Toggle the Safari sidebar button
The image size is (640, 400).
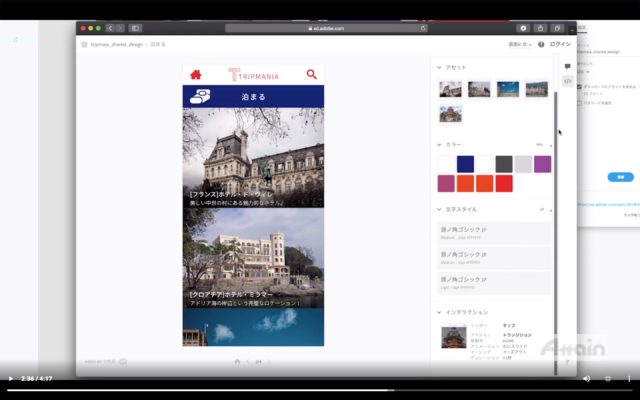pos(135,28)
